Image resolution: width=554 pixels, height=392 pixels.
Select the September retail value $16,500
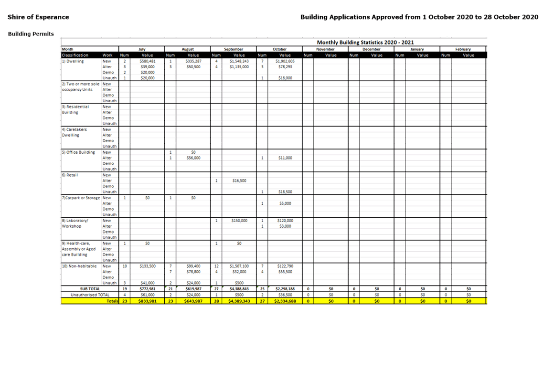[239, 181]
